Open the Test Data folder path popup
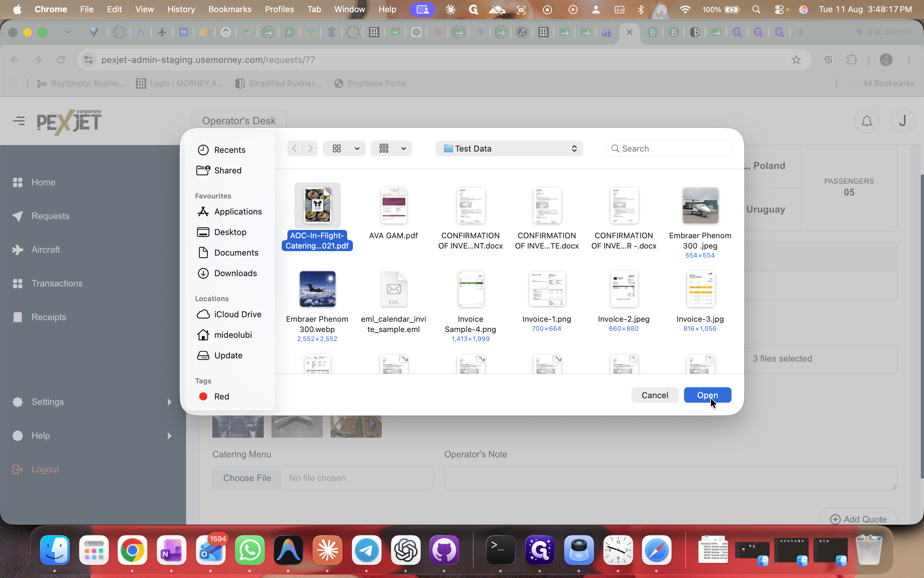The image size is (924, 578). pos(509,148)
